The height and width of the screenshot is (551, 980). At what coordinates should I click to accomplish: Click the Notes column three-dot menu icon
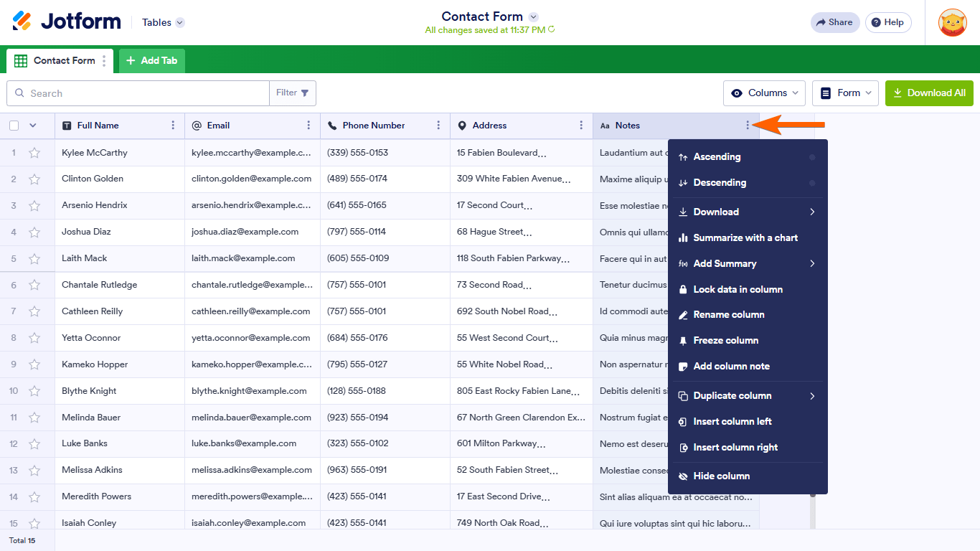(748, 126)
